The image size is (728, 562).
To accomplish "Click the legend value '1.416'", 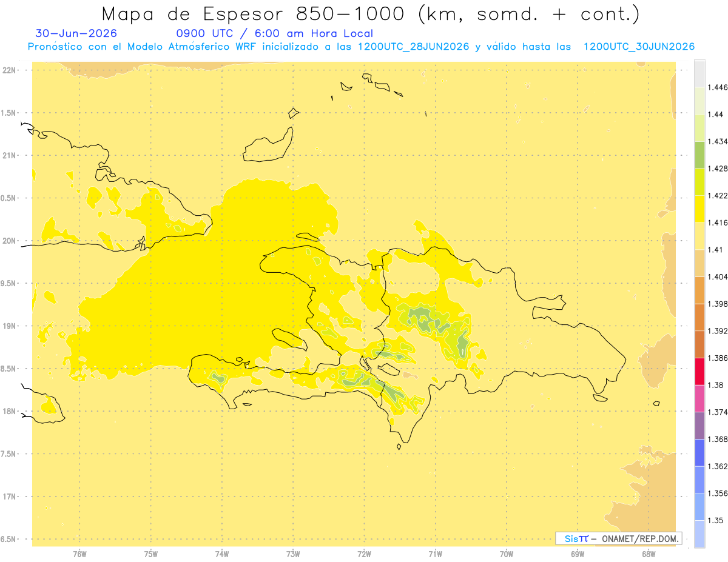I will click(x=718, y=222).
